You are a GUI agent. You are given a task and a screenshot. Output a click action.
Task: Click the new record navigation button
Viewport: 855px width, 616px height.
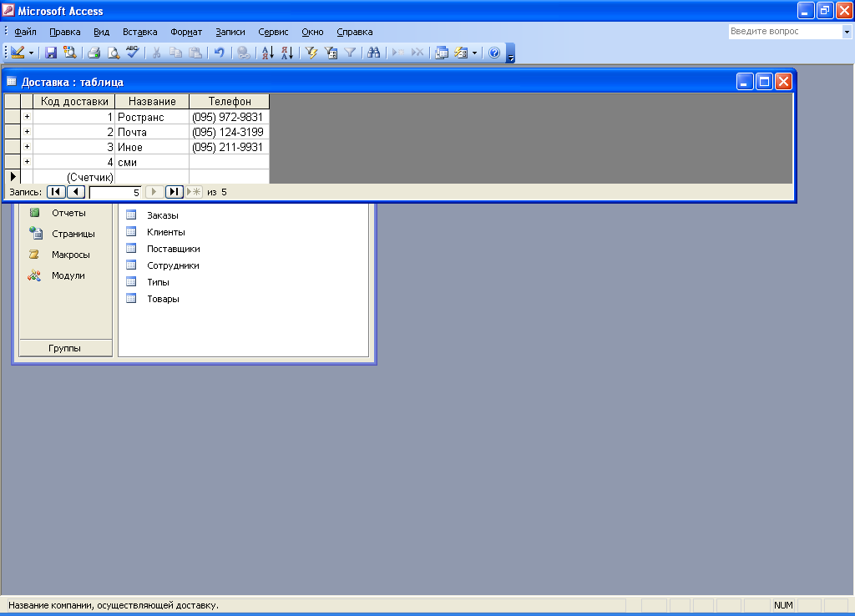click(194, 192)
